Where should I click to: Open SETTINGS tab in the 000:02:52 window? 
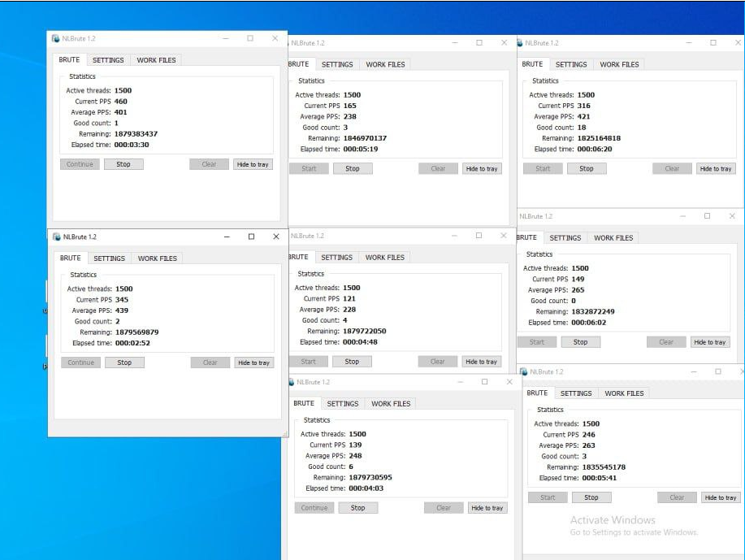[x=110, y=258]
